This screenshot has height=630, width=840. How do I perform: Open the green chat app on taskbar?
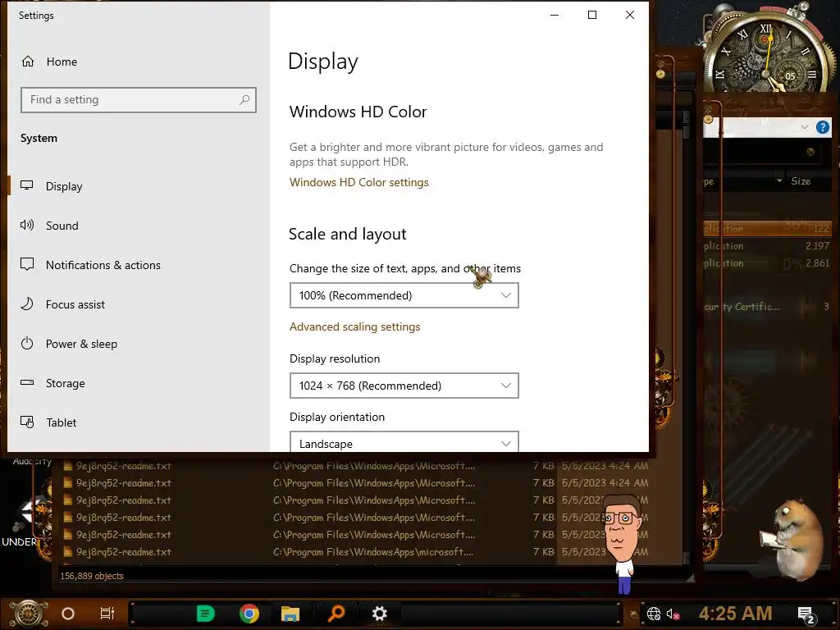click(x=205, y=614)
